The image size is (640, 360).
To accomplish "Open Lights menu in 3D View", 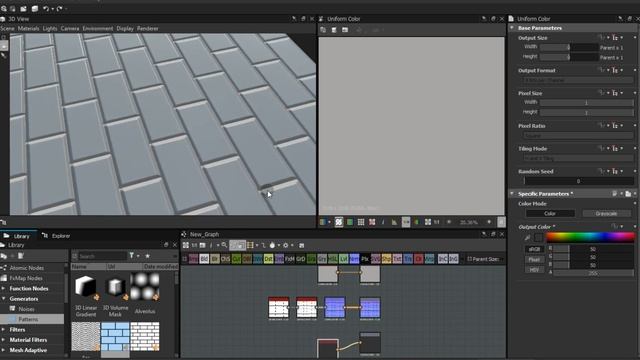I will pyautogui.click(x=50, y=28).
